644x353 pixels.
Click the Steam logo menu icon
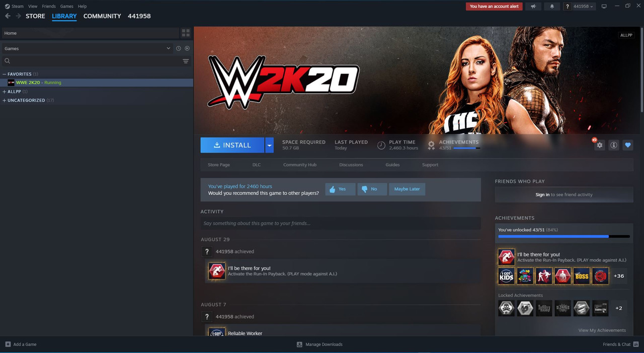pyautogui.click(x=7, y=6)
